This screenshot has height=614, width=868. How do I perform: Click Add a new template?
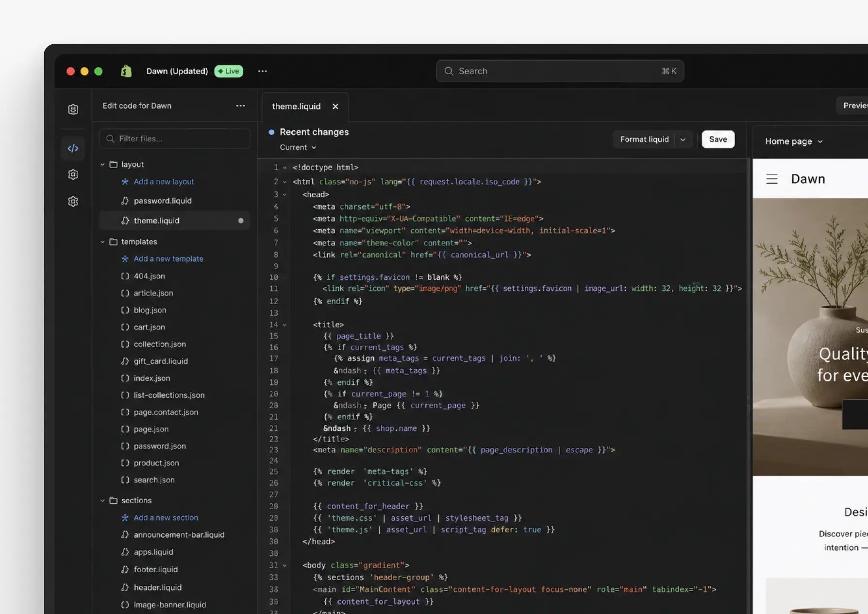(168, 259)
